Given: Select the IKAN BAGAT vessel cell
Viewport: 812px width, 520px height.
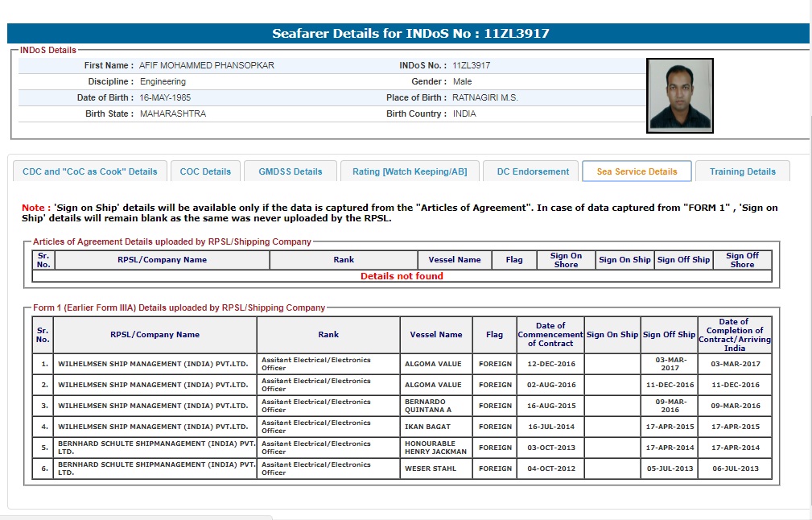Looking at the screenshot, I should pyautogui.click(x=429, y=427).
